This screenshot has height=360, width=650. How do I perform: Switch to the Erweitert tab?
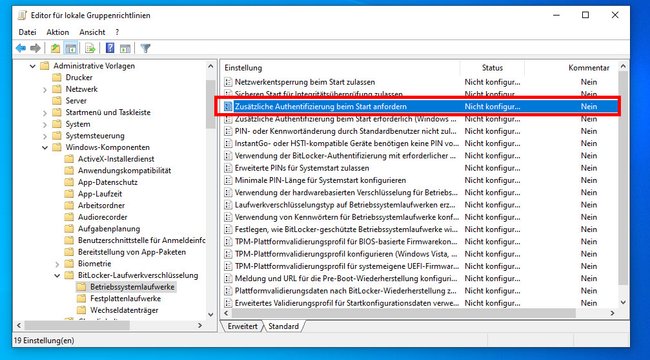click(243, 326)
